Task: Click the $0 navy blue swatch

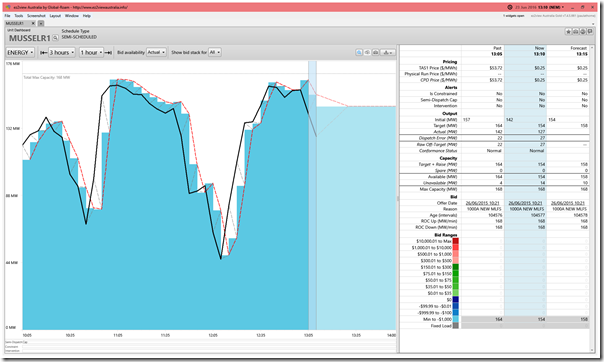Action: click(456, 300)
